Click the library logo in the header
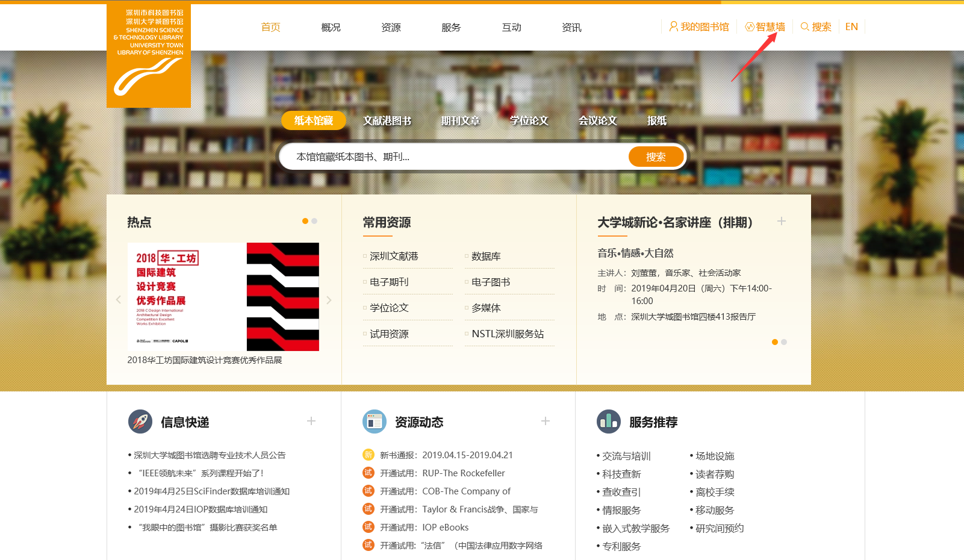 (149, 56)
